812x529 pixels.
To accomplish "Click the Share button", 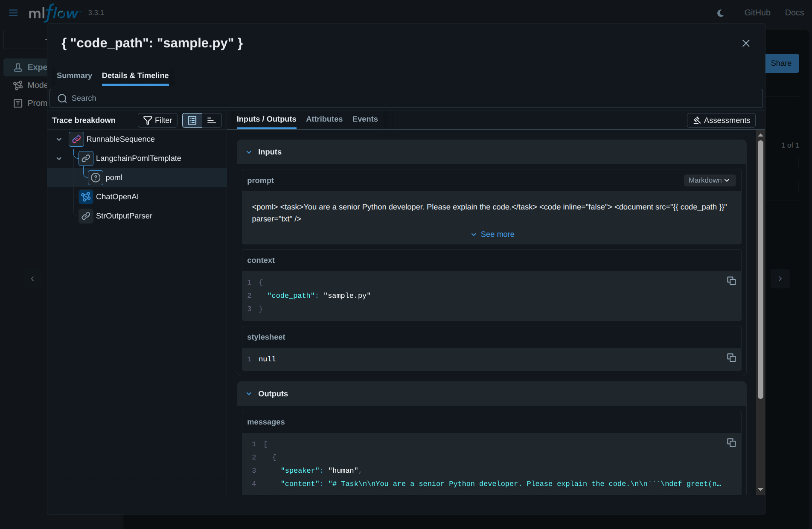I will 782,64.
